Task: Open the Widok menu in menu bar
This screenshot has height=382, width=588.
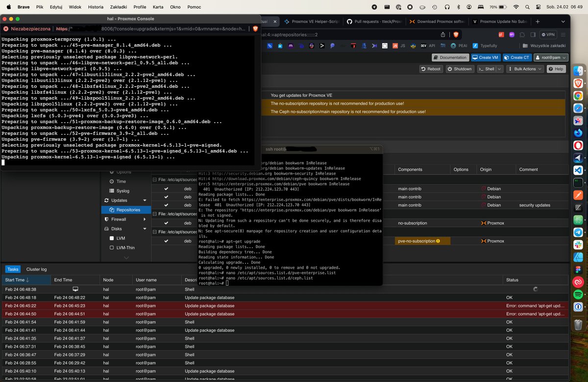Action: tap(75, 7)
